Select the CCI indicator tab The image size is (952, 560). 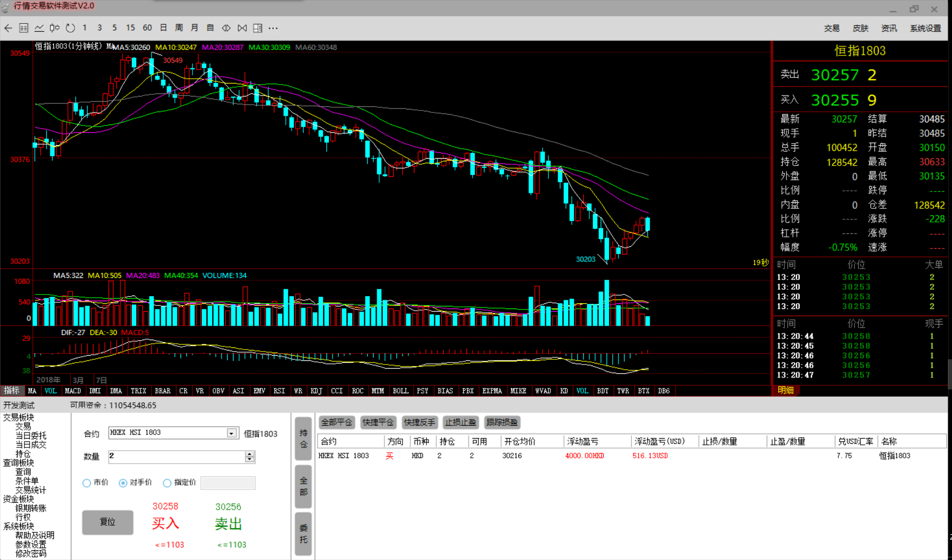(337, 391)
